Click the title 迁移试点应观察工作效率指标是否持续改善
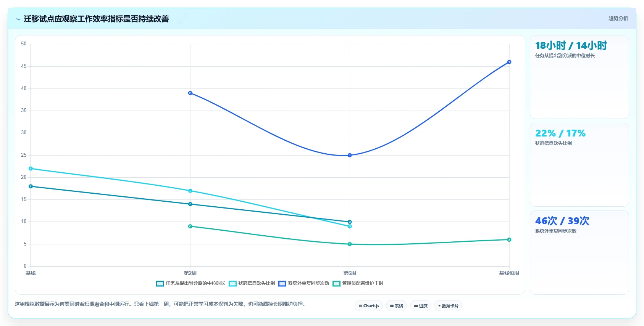 (96, 19)
